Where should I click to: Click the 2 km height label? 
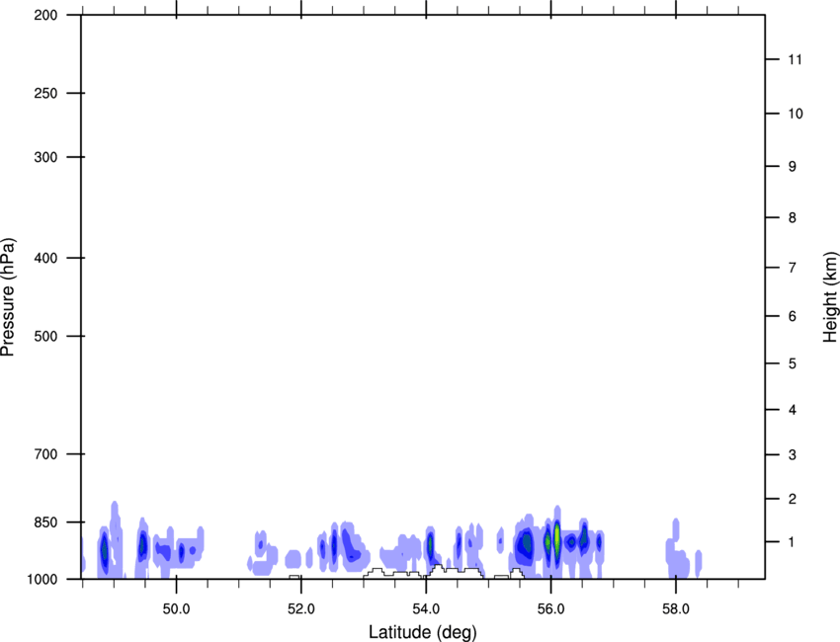[792, 499]
